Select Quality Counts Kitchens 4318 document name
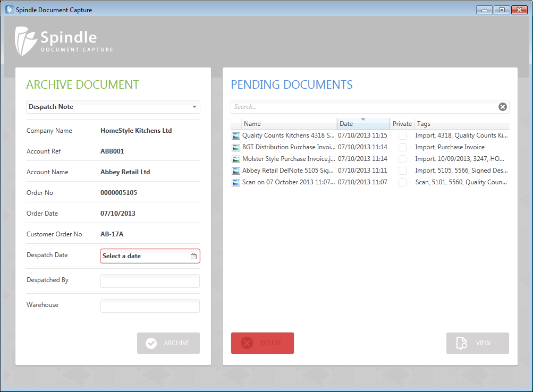Screen dimensions: 533x392 point(288,135)
